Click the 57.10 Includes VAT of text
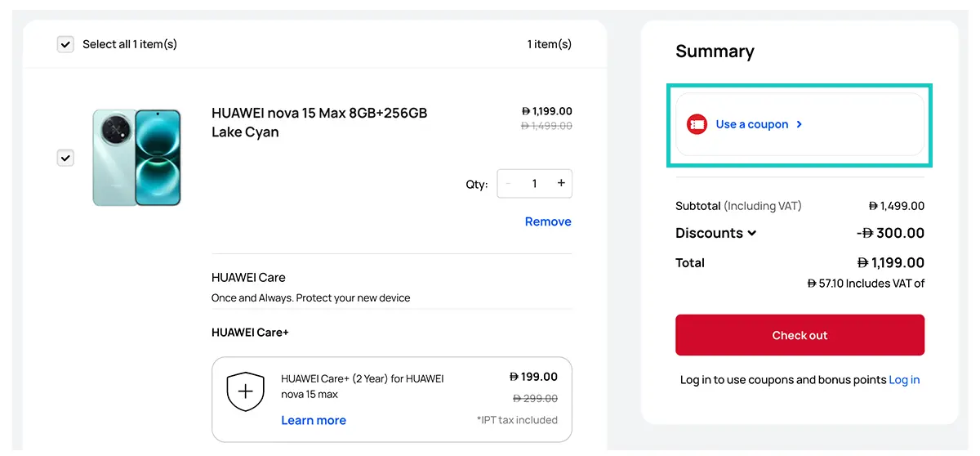The width and height of the screenshot is (980, 456). click(x=866, y=284)
